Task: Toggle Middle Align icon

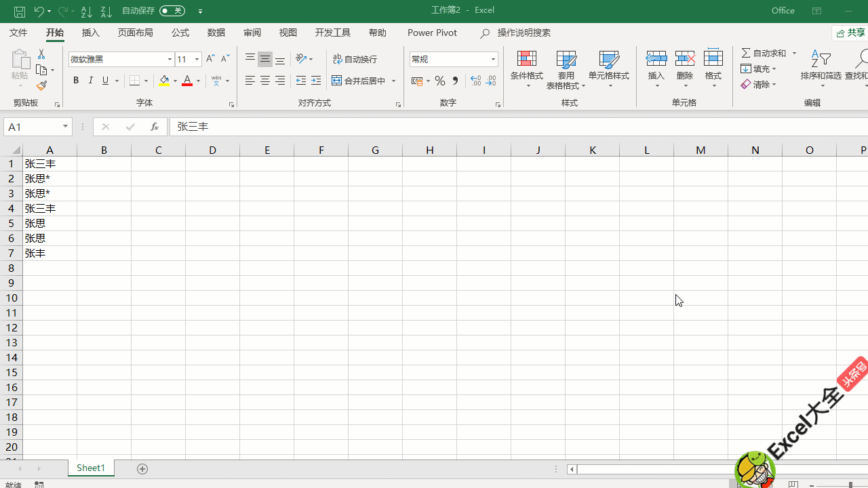Action: 265,60
